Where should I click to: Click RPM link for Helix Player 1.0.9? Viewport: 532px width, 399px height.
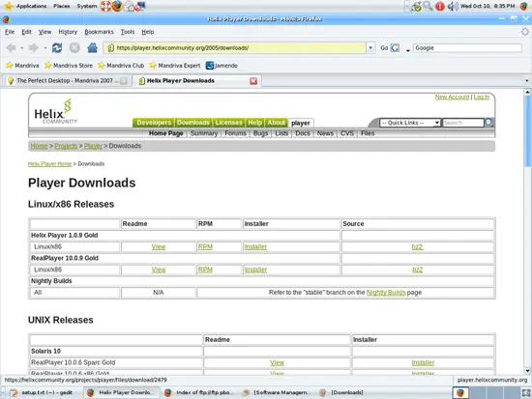pos(205,246)
